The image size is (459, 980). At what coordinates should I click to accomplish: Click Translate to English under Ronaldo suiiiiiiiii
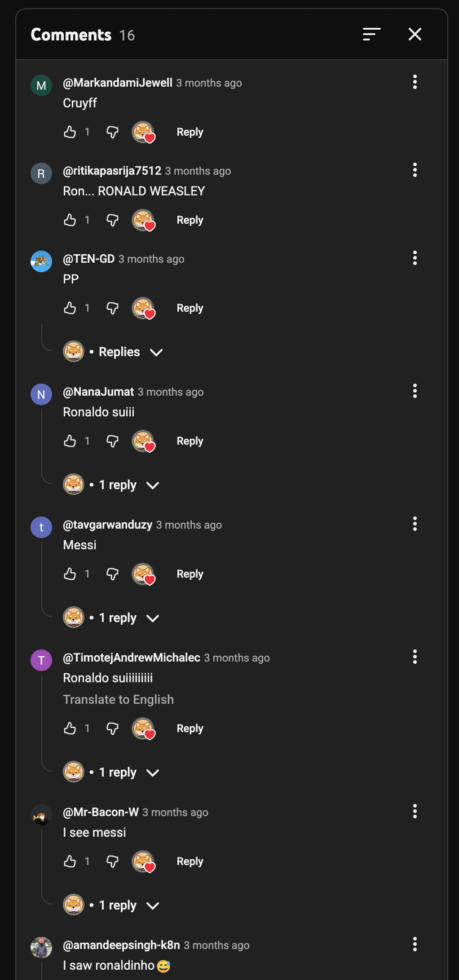118,700
